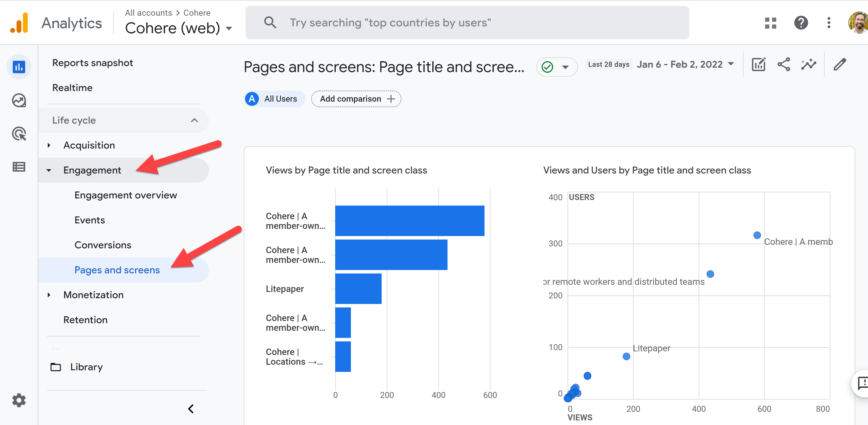Open the Admin gear icon

[x=19, y=400]
